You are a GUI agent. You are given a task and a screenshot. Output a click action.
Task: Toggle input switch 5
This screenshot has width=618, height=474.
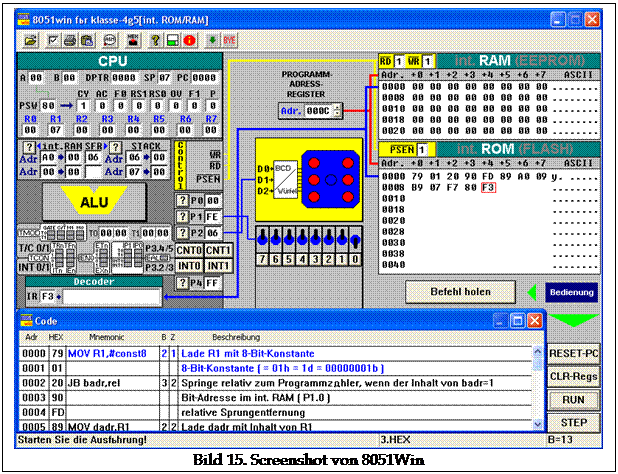pos(289,239)
